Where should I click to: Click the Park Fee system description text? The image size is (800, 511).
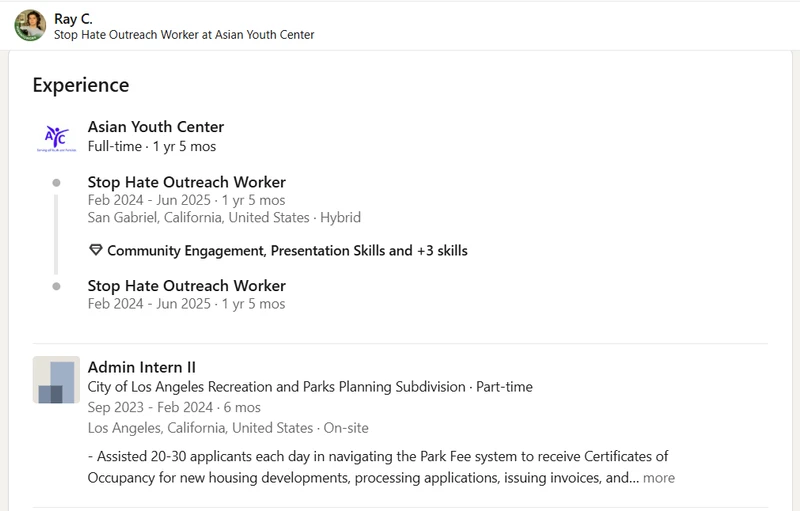click(x=381, y=467)
